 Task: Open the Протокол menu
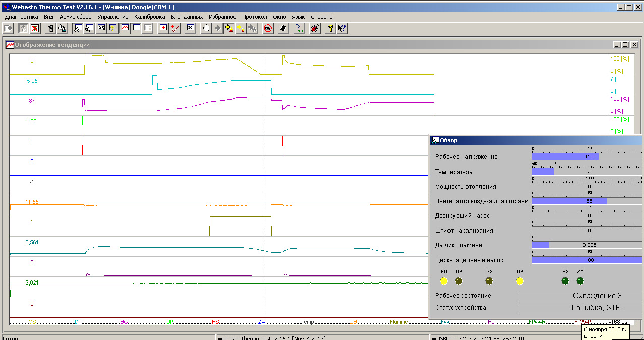point(255,17)
